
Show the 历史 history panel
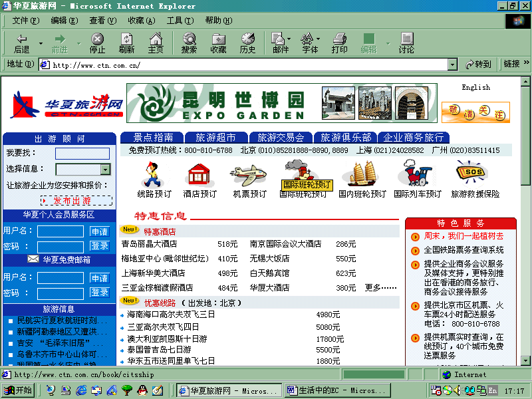coord(247,43)
